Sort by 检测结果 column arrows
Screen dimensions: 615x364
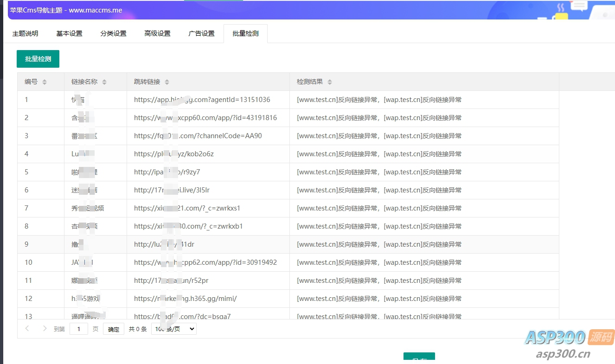click(x=330, y=82)
